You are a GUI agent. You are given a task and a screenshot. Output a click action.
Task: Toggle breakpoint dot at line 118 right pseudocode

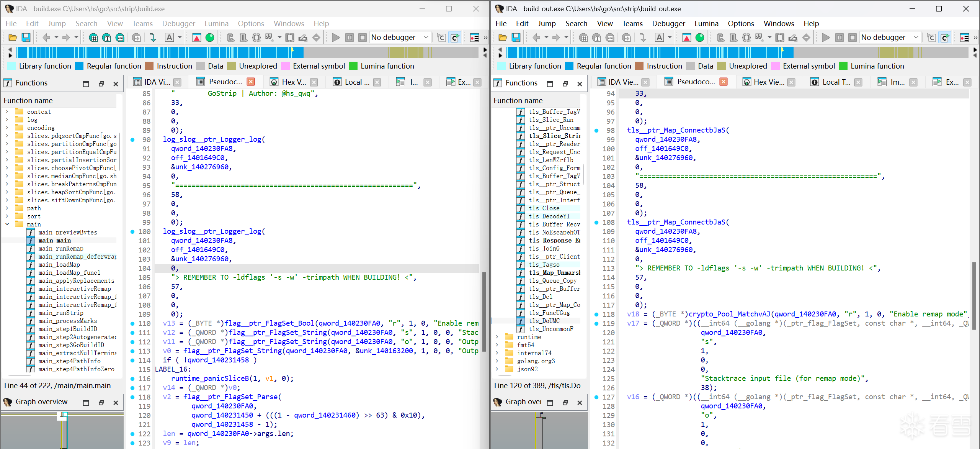(x=596, y=315)
